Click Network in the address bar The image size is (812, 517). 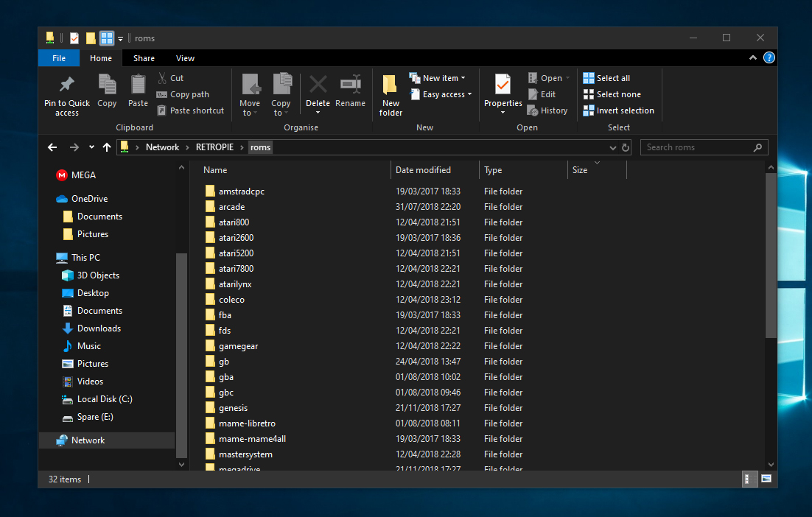(x=162, y=147)
